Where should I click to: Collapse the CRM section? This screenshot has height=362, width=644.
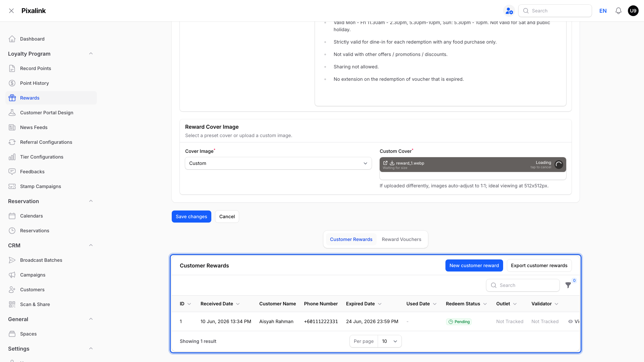(x=91, y=245)
